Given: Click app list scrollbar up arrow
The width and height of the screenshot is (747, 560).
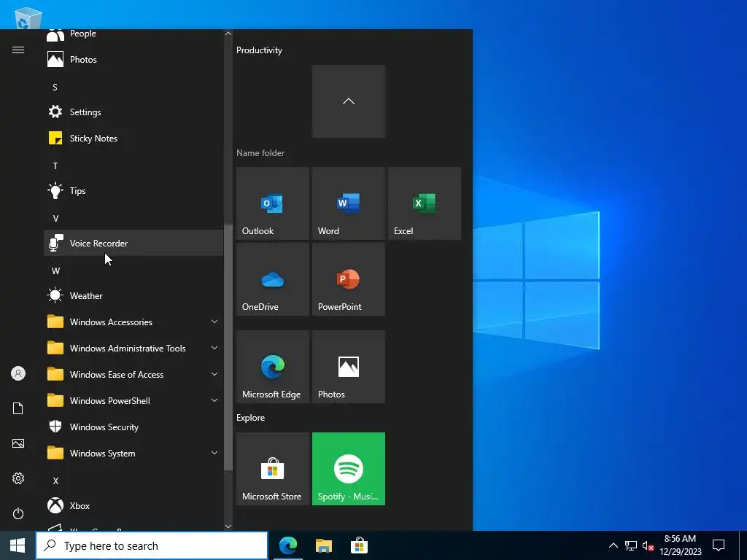Looking at the screenshot, I should coord(228,34).
